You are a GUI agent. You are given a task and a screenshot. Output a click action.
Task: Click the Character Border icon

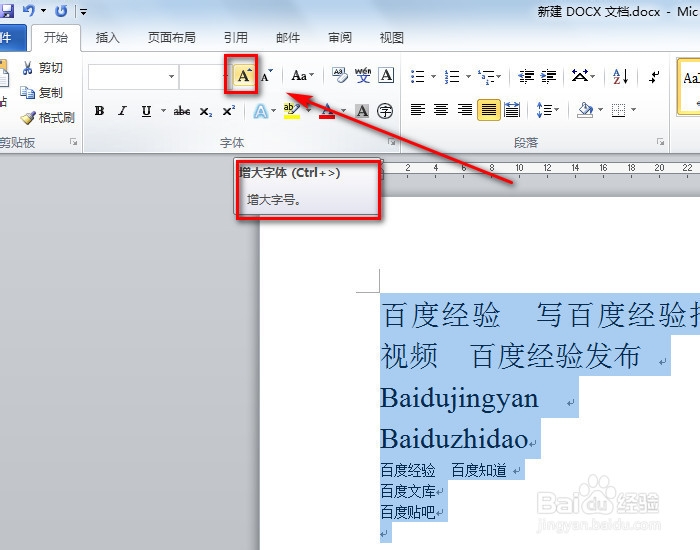(x=386, y=75)
